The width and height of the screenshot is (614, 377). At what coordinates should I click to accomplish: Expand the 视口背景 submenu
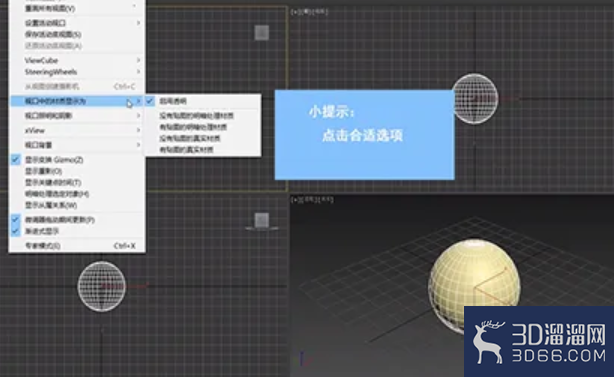(77, 145)
